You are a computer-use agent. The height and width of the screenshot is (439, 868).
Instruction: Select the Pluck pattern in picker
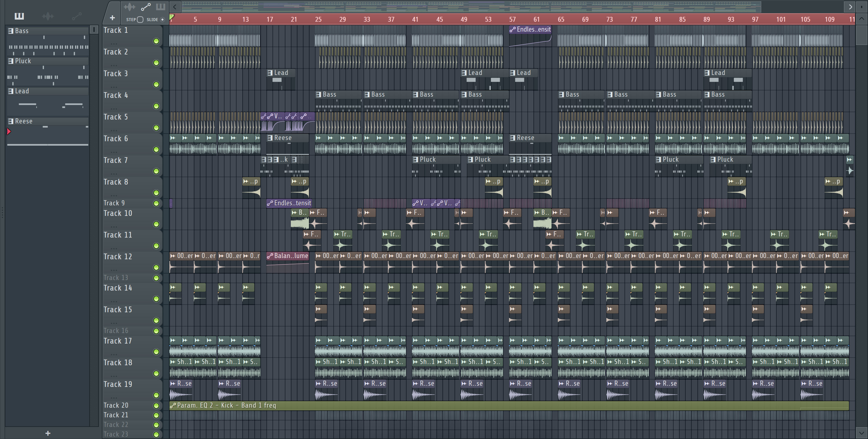pos(48,71)
